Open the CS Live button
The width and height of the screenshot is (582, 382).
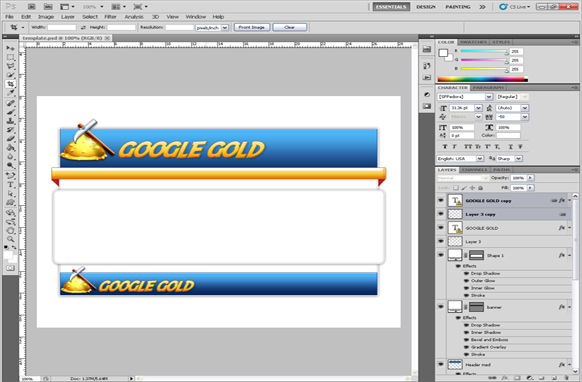tap(514, 7)
